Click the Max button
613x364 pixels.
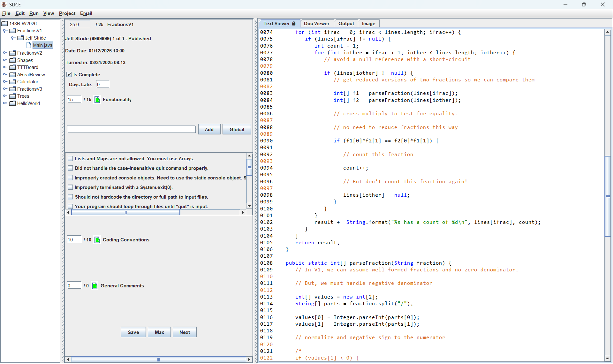[x=159, y=332]
